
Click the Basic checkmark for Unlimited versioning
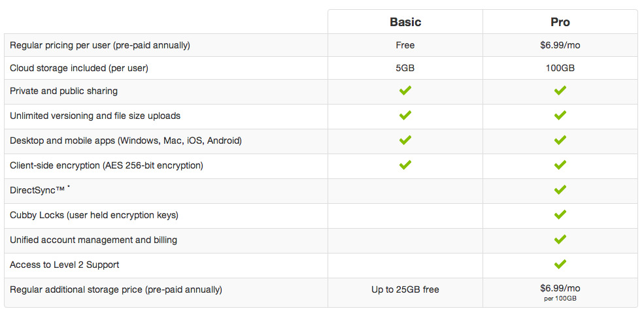tap(405, 116)
